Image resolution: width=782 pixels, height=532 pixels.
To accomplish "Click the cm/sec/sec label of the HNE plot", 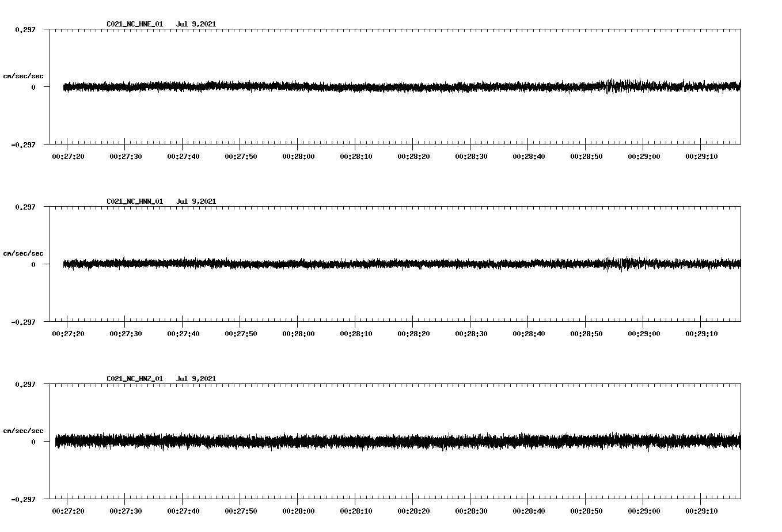I will 24,75.
